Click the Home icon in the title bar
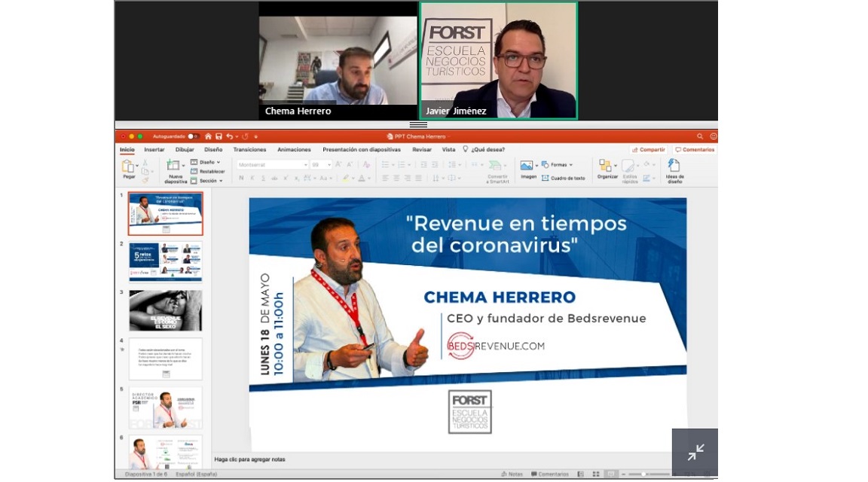The image size is (868, 482). click(208, 136)
